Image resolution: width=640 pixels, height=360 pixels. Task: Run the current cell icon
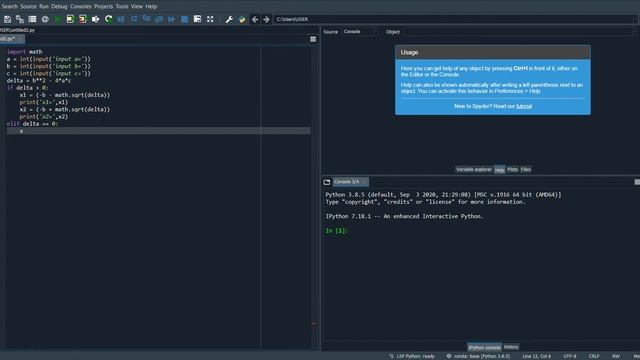point(70,19)
